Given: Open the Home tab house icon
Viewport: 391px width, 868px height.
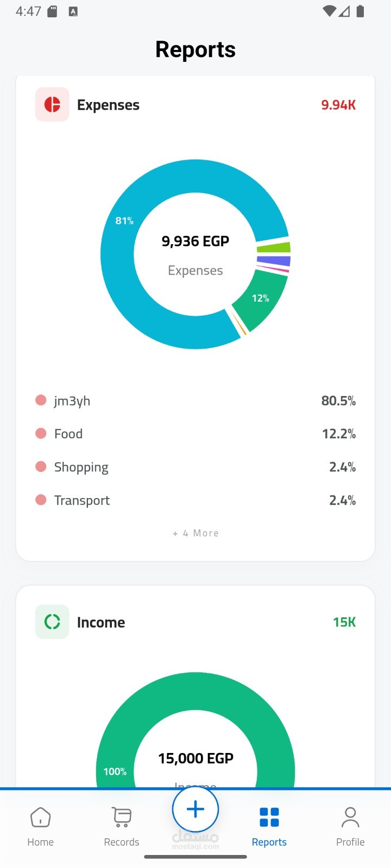Looking at the screenshot, I should tap(41, 818).
